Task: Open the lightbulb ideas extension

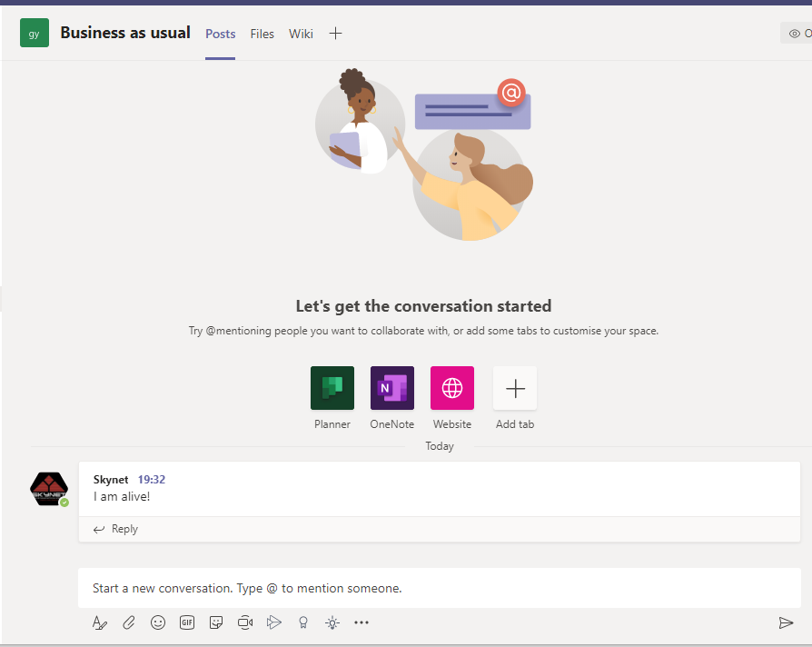Action: (332, 622)
